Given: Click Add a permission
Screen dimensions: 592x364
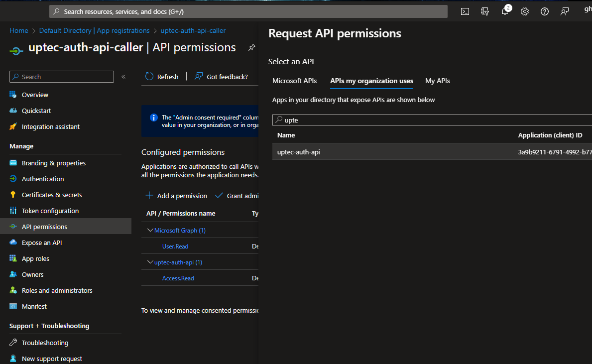Looking at the screenshot, I should [176, 196].
